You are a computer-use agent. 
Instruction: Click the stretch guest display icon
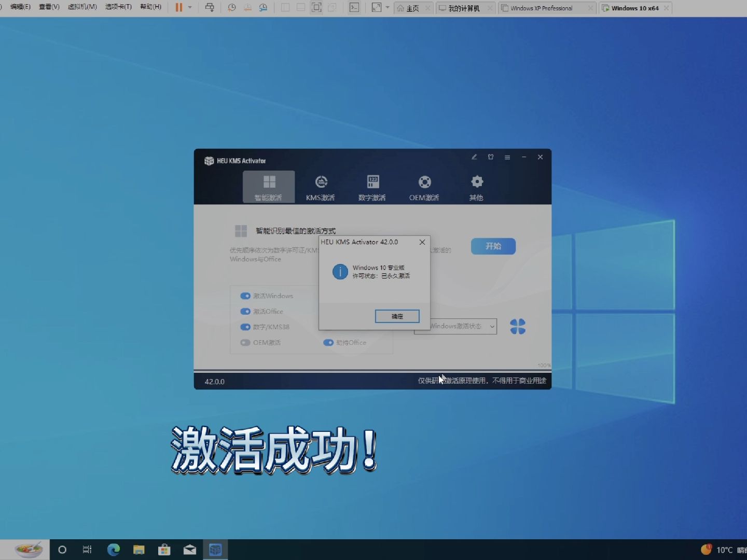point(377,7)
